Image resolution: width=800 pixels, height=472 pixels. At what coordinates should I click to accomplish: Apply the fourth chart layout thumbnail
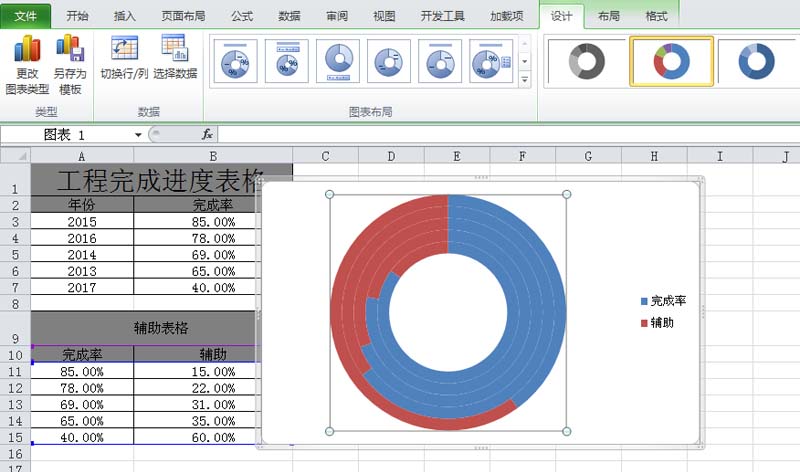pos(389,61)
